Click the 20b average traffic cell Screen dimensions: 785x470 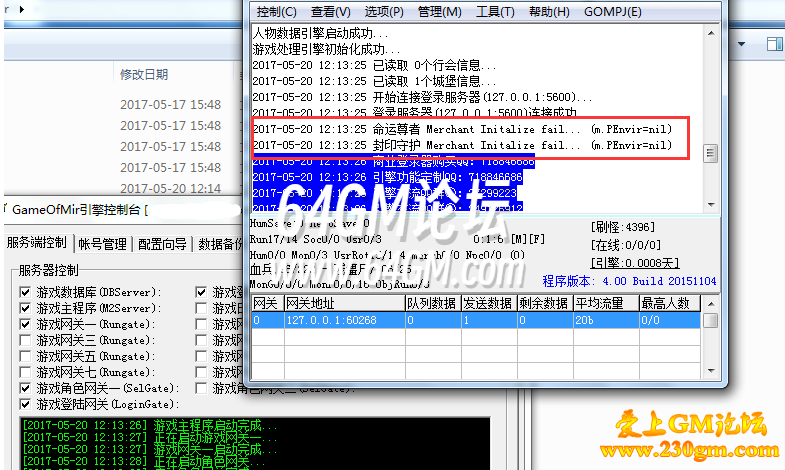tap(606, 320)
